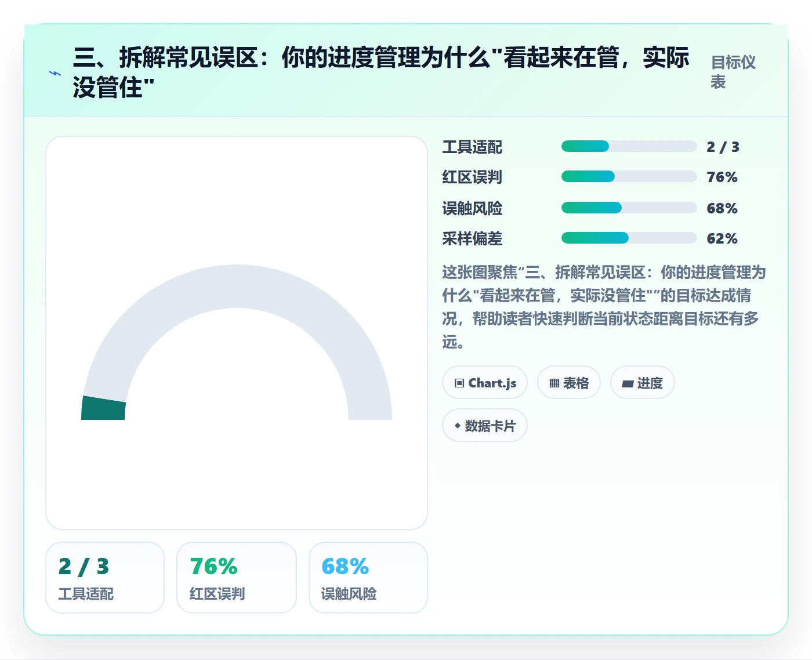Click the 工具适配 label beside its progress bar
This screenshot has height=660, width=812.
[472, 147]
